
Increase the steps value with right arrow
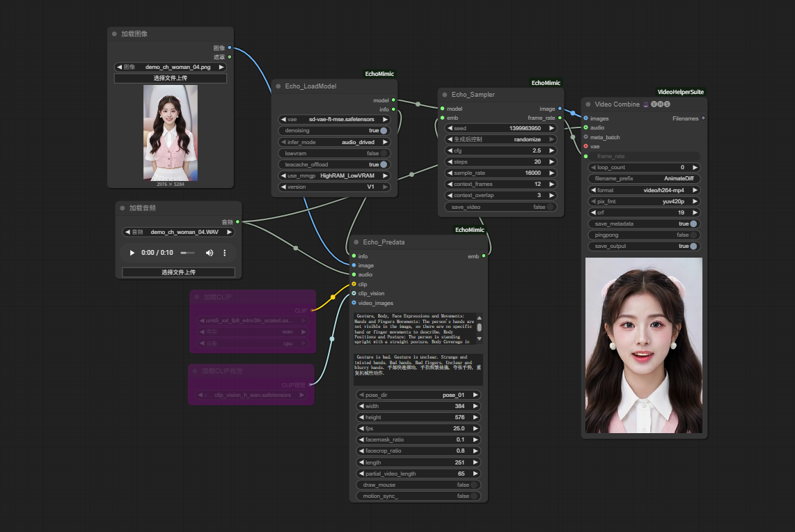pyautogui.click(x=551, y=162)
